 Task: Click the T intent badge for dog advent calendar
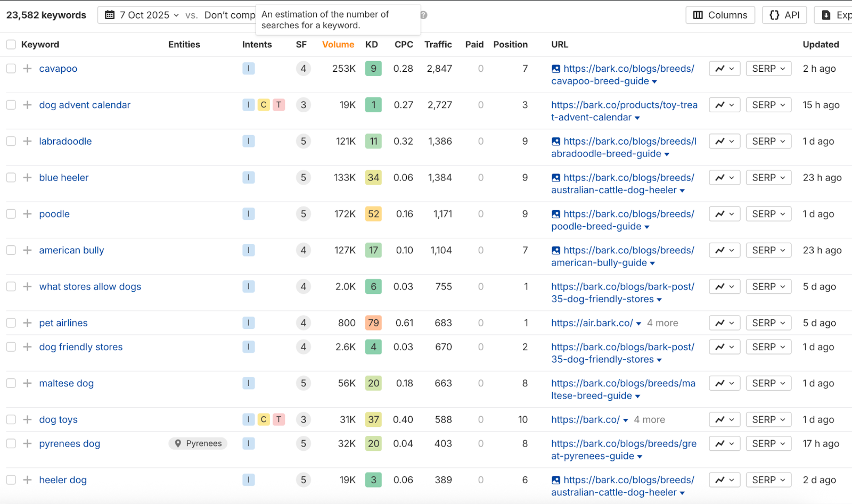278,105
